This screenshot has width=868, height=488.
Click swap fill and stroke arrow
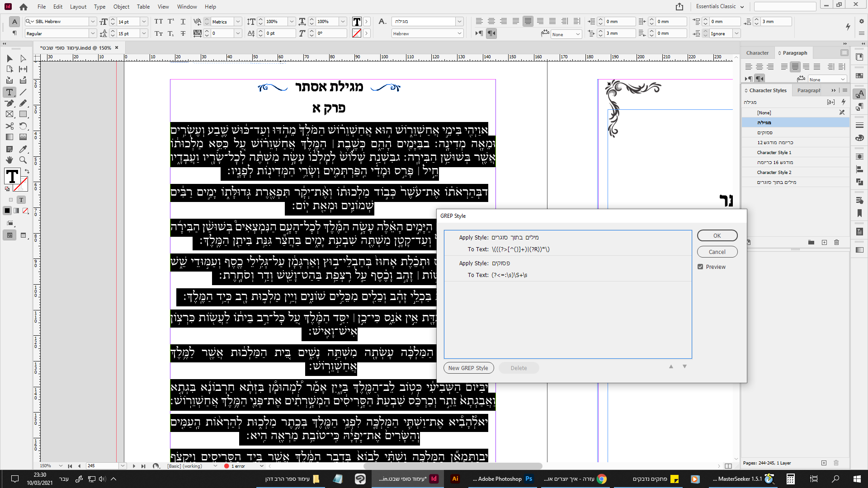27,171
